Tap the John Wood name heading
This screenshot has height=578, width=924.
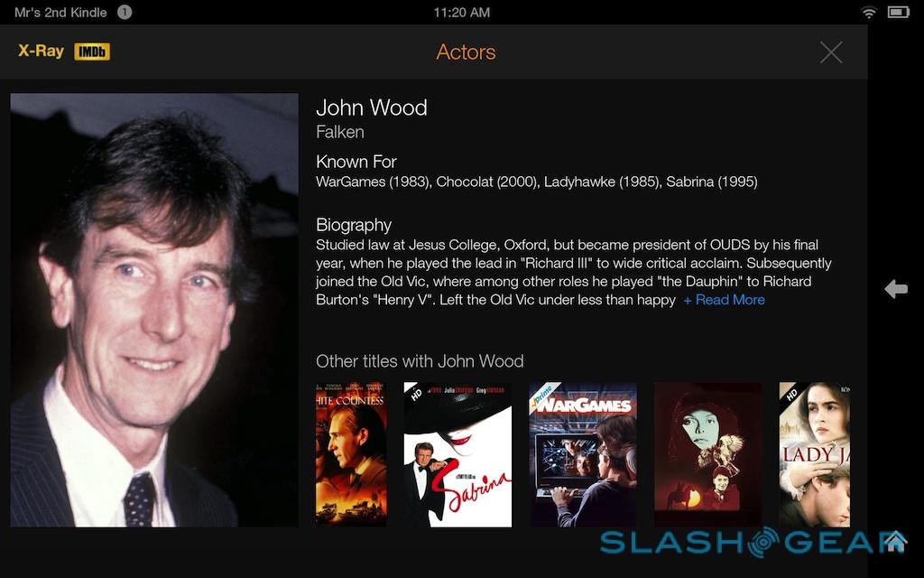[372, 108]
